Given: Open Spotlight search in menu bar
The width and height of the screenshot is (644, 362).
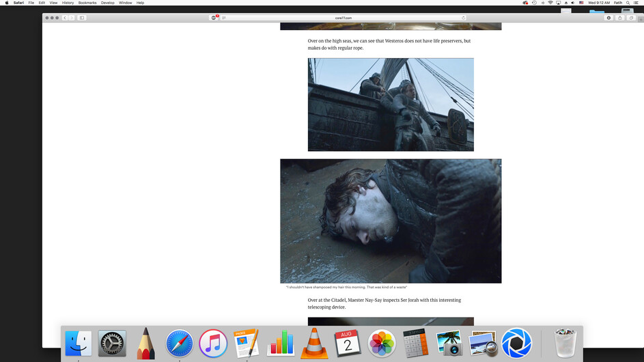Looking at the screenshot, I should coord(628,3).
